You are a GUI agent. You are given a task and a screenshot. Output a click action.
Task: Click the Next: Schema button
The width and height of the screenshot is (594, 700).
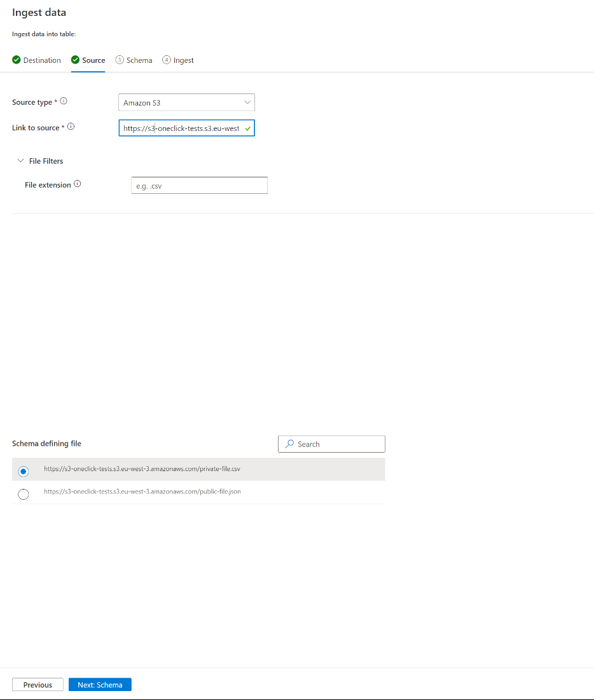click(100, 685)
